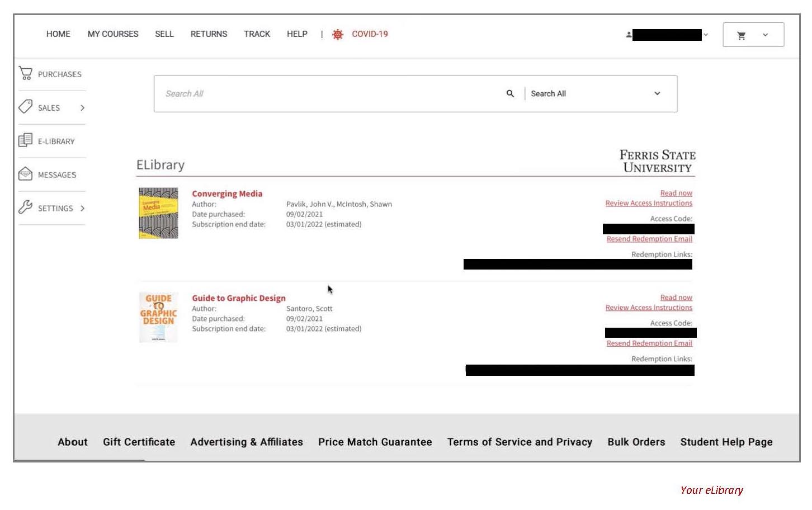Click the Guide to Graphic Design cover thumbnail
The image size is (812, 510).
tap(159, 317)
